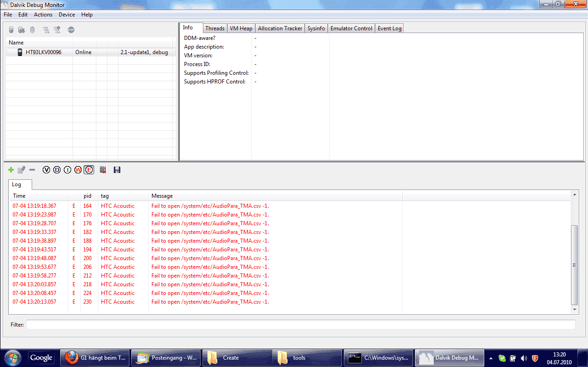The image size is (588, 367).
Task: Switch to the Info tab
Action: (x=191, y=28)
